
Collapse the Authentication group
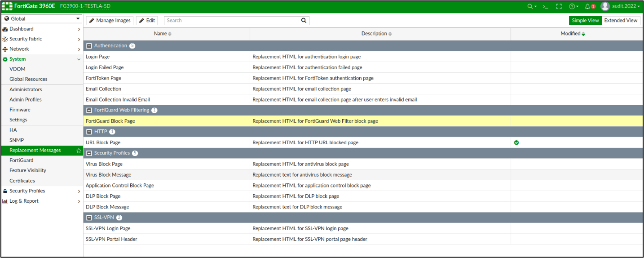pos(89,46)
